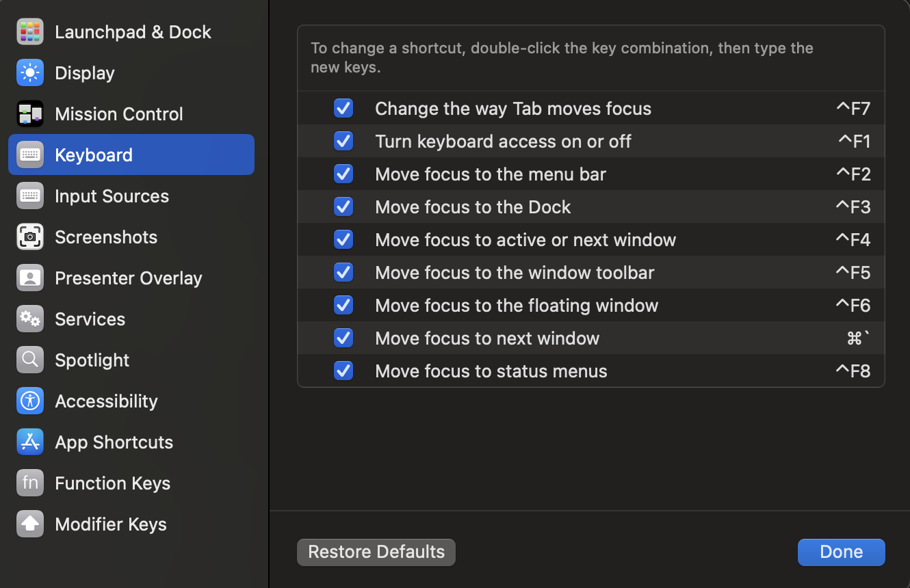The width and height of the screenshot is (910, 588).
Task: Click the Screenshots camera icon
Action: (x=30, y=237)
